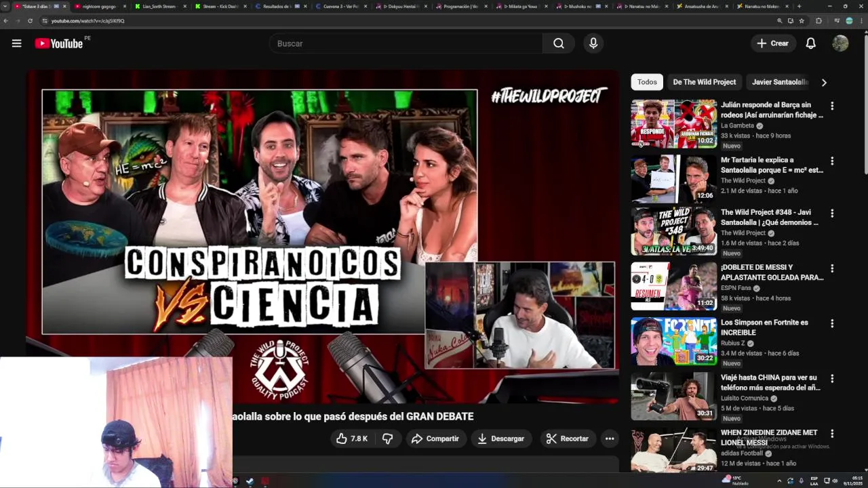
Task: Switch to the Cuevana 3 tab
Action: tap(341, 6)
